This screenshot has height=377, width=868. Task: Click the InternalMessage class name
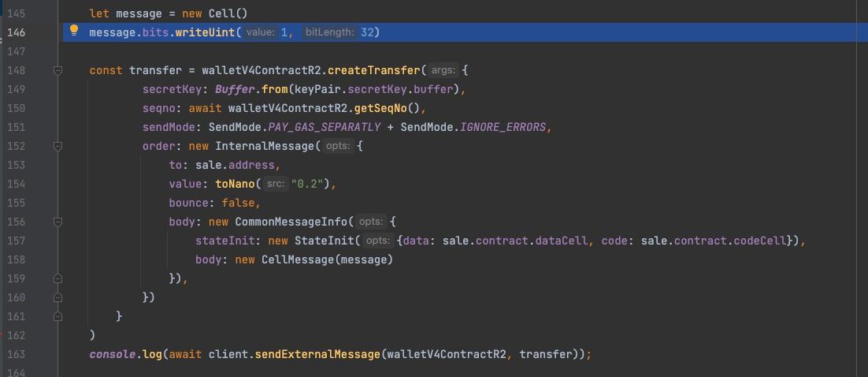point(265,146)
